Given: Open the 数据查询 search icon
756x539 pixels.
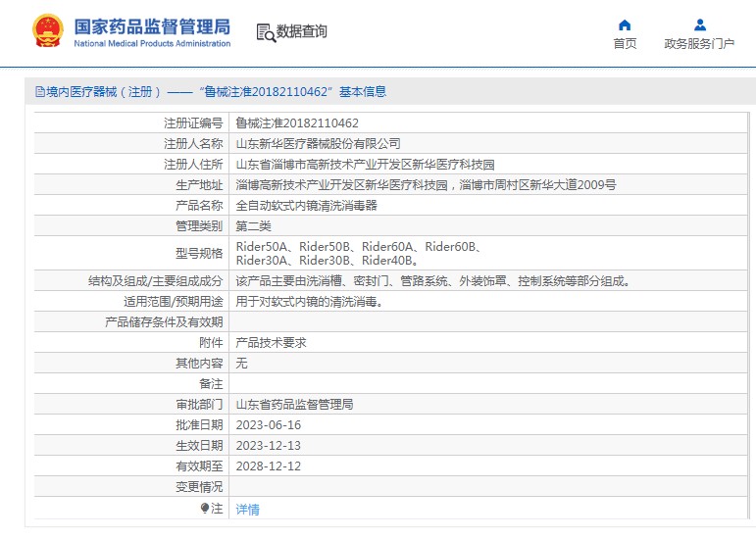Looking at the screenshot, I should click(266, 32).
